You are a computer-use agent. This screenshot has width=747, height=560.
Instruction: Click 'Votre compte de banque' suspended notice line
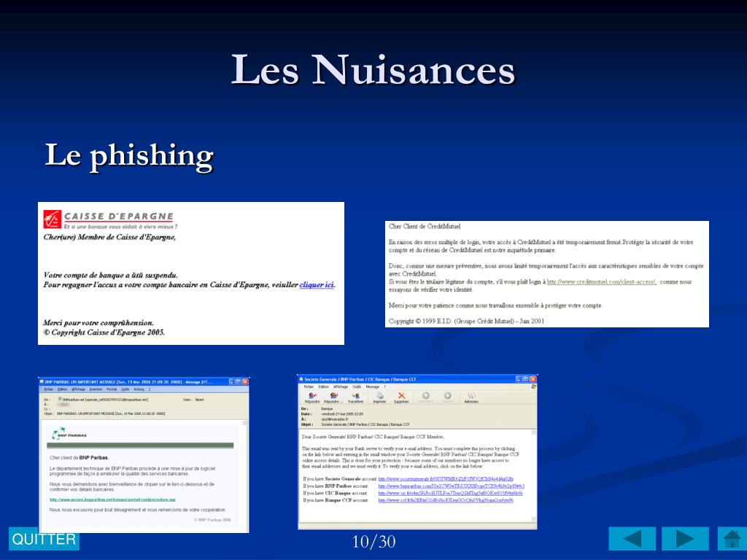111,275
